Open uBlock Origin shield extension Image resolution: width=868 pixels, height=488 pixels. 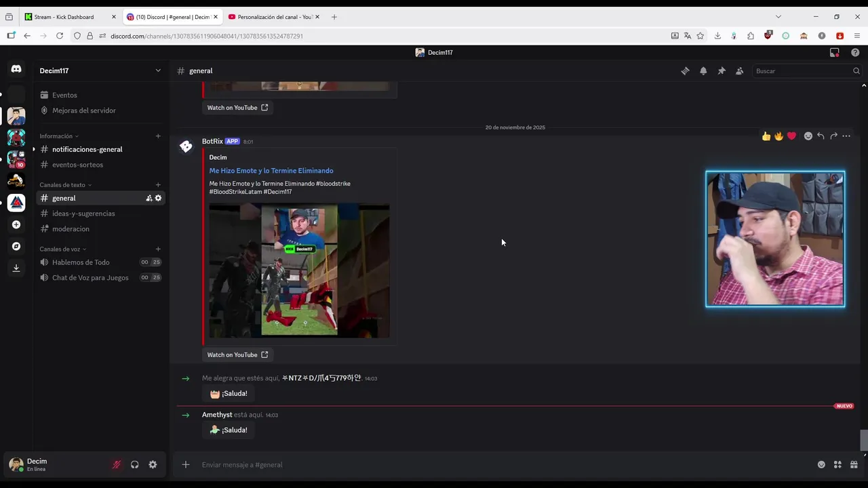tap(768, 35)
